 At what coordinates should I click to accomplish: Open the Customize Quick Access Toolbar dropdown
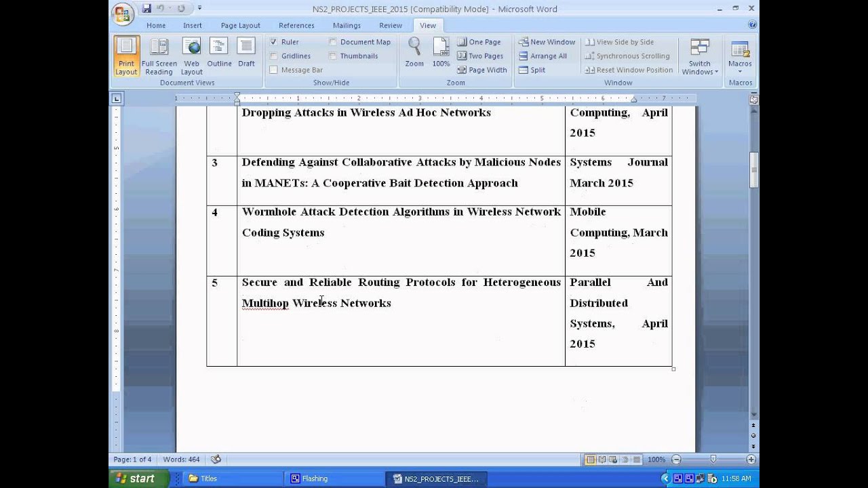199,8
